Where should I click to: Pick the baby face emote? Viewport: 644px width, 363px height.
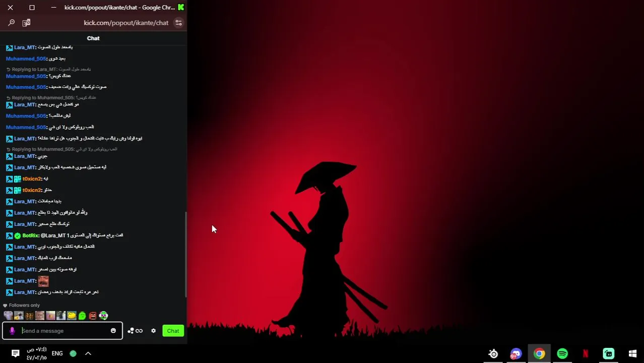click(x=40, y=316)
